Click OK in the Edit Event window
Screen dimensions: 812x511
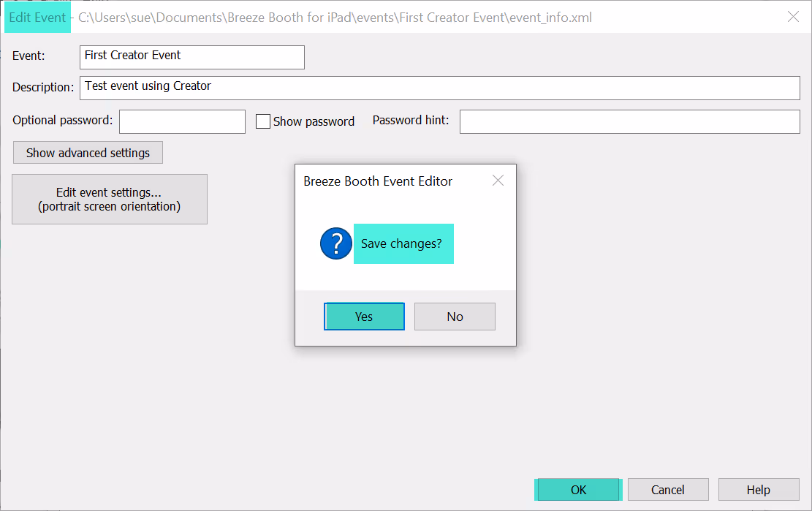pos(578,490)
